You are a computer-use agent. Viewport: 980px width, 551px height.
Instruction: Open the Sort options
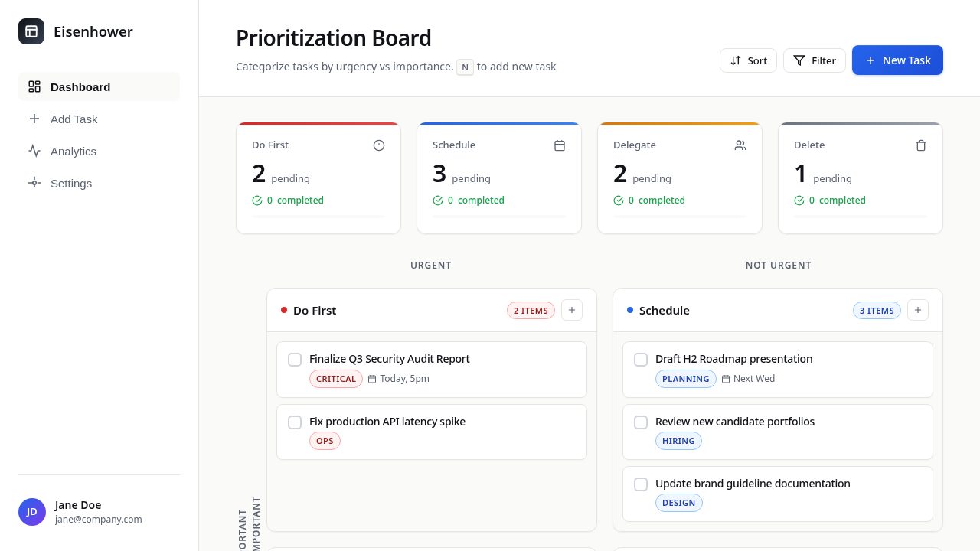click(x=748, y=60)
